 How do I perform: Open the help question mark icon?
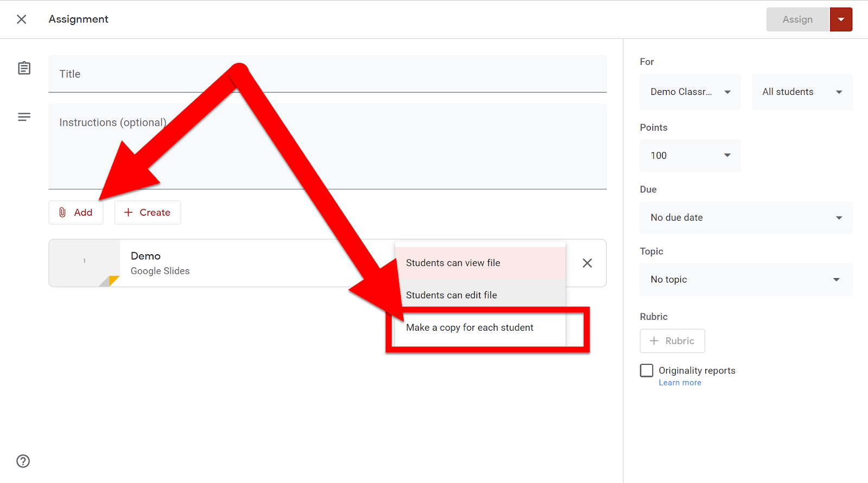pos(23,461)
